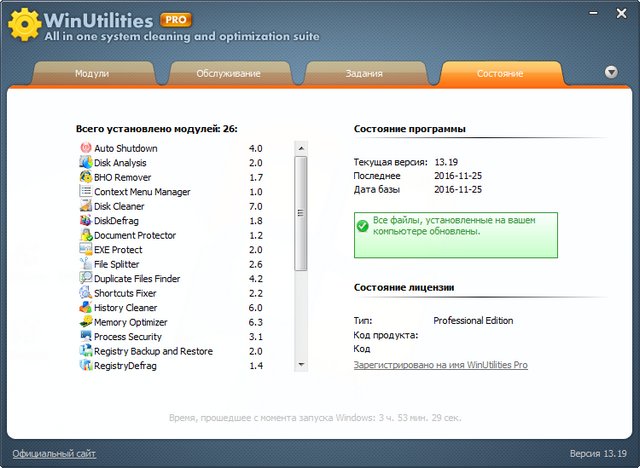Select the Memory Optimizer icon
Viewport: 640px width, 468px height.
point(85,322)
